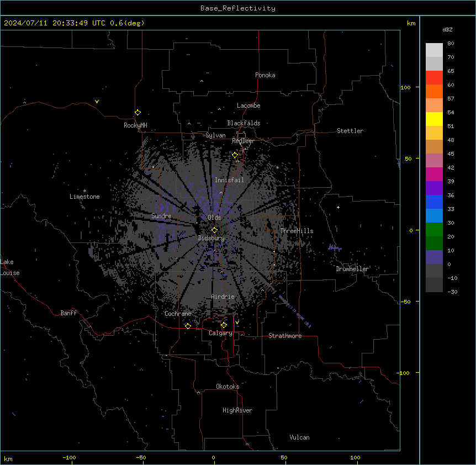
Task: Click the asterisk marker northeast of Innisfail
Action: pyautogui.click(x=277, y=167)
